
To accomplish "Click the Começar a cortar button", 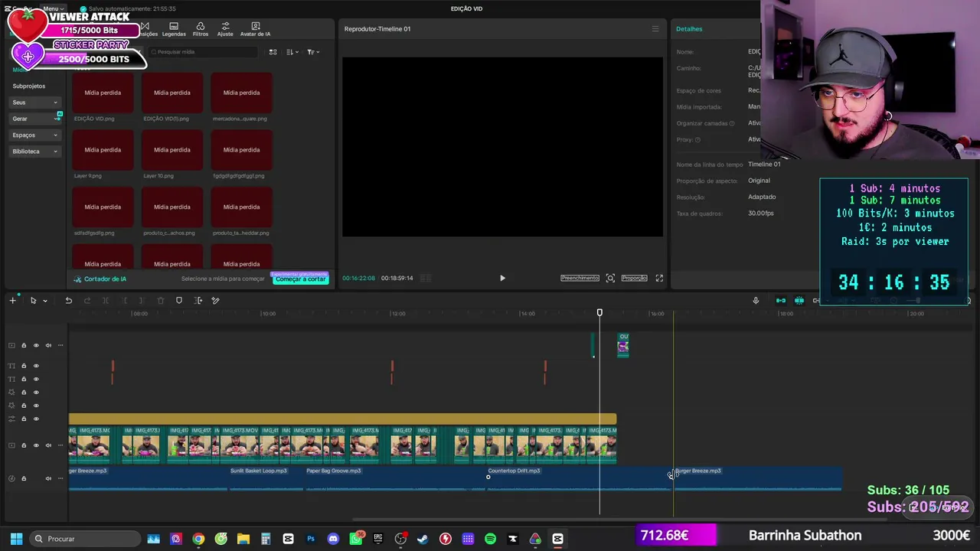I will coord(301,279).
